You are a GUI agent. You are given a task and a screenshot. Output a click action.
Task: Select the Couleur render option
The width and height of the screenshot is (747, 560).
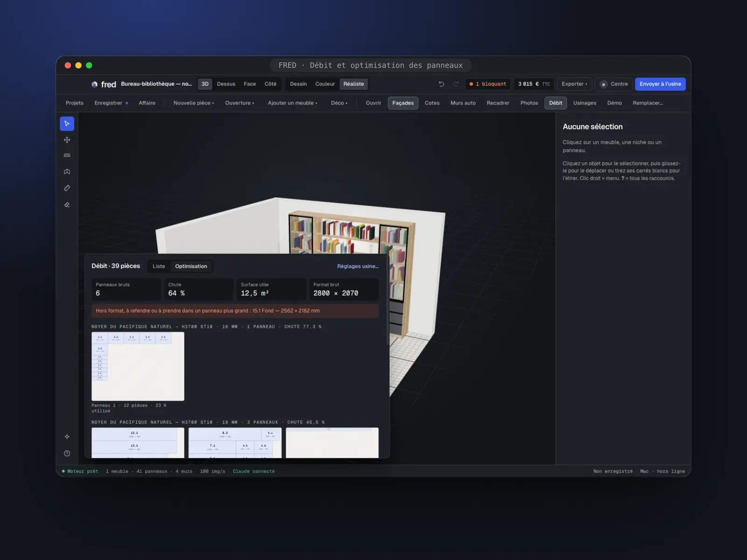[x=325, y=84]
